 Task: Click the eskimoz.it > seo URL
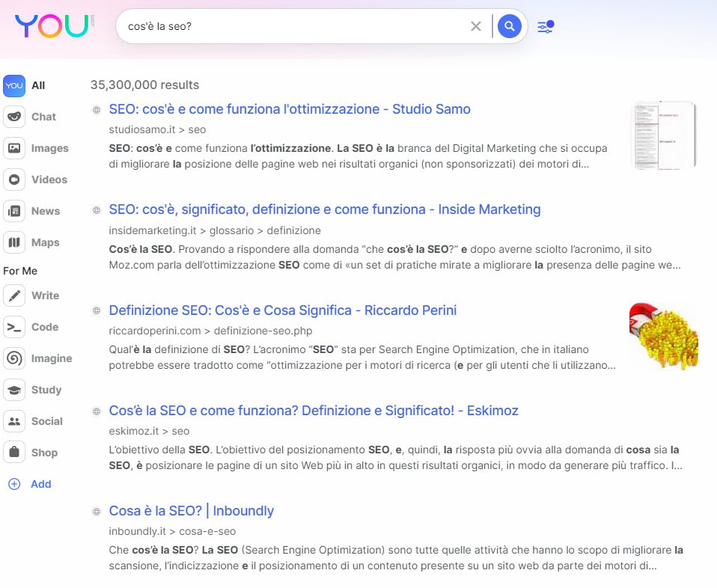(x=149, y=431)
